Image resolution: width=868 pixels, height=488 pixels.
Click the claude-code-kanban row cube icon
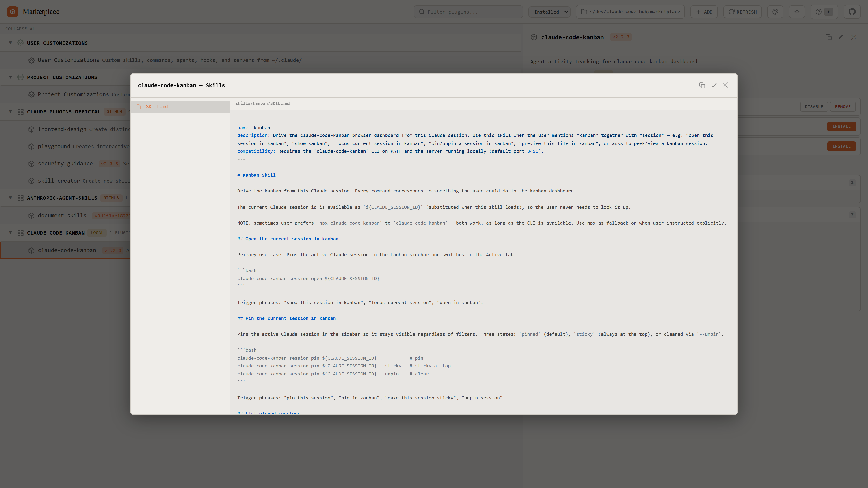31,251
